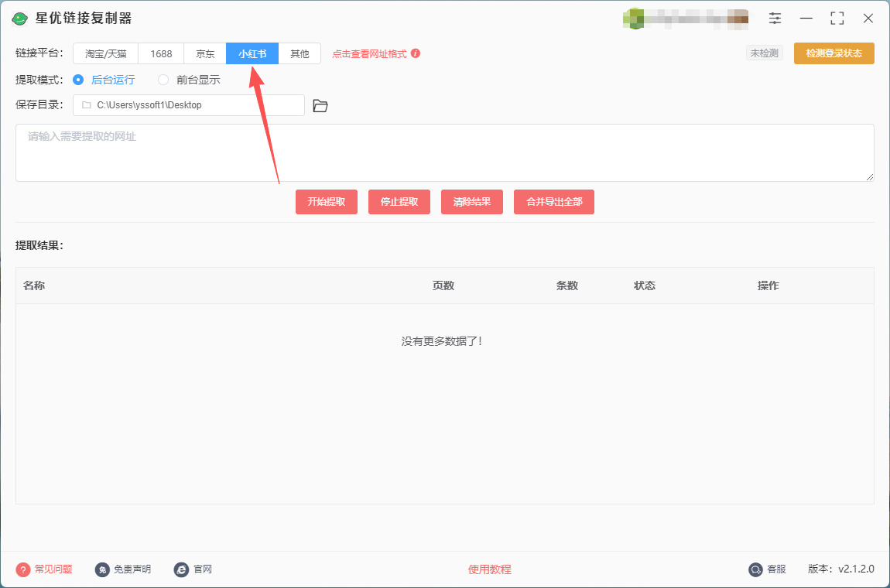The width and height of the screenshot is (890, 588).
Task: Click the green frog app logo
Action: [20, 19]
